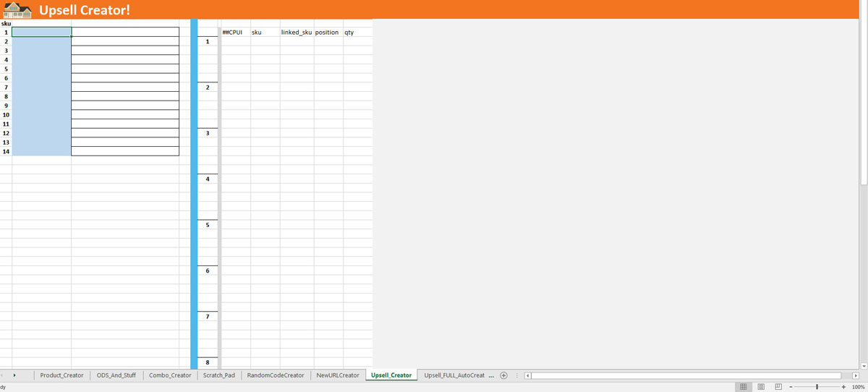Click the zoom in plus icon

(843, 387)
